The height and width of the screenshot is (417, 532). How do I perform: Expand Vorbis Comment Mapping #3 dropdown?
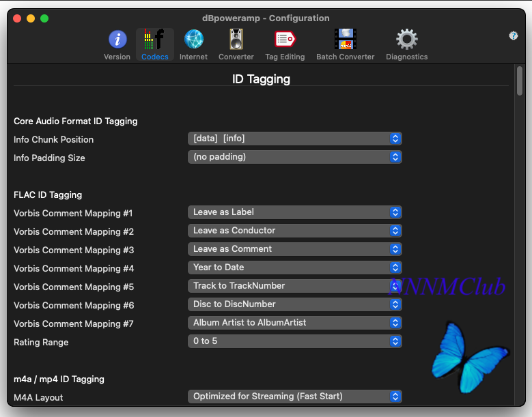(x=295, y=249)
